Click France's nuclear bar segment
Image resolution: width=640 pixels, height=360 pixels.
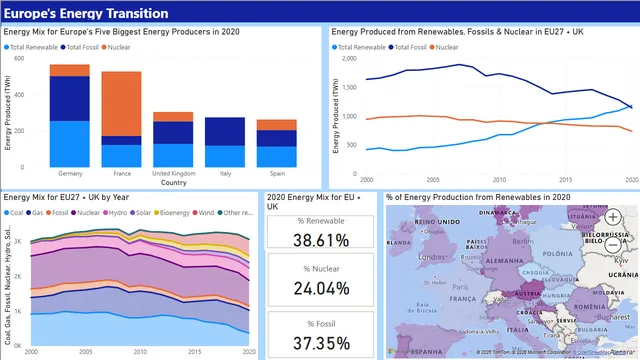[121, 104]
